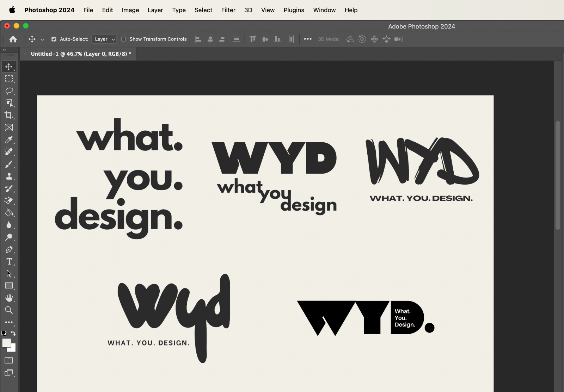Choose the Clone Stamp tool
Screen dimensions: 564x392
point(9,176)
